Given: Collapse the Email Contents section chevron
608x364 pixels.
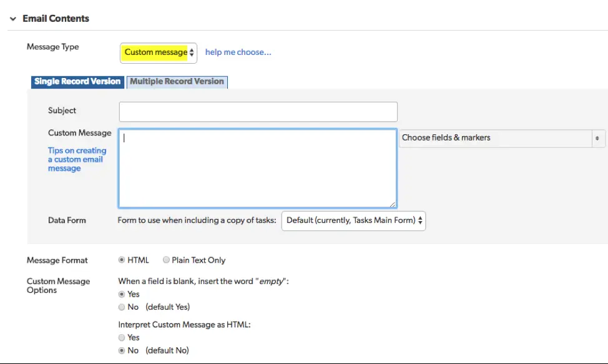Looking at the screenshot, I should click(x=13, y=19).
